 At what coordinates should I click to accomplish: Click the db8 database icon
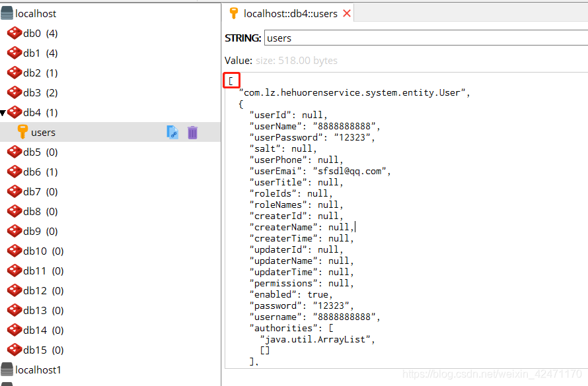[15, 212]
